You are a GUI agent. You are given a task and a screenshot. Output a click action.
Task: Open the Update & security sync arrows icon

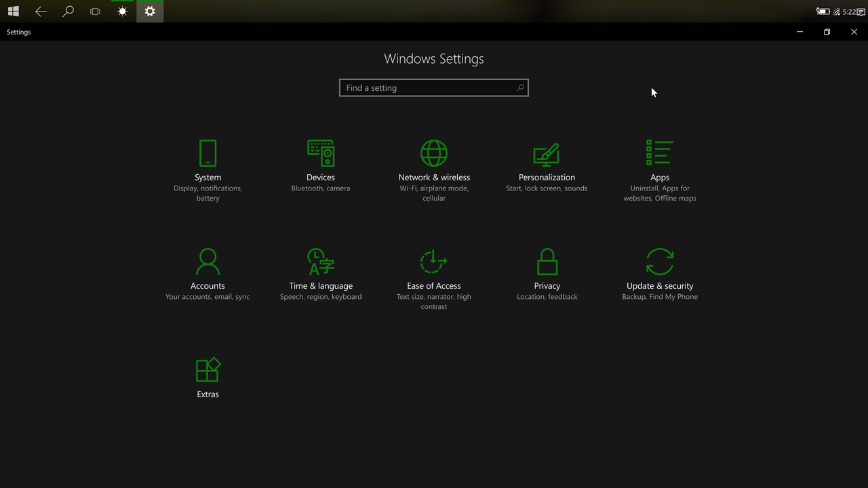(x=660, y=262)
